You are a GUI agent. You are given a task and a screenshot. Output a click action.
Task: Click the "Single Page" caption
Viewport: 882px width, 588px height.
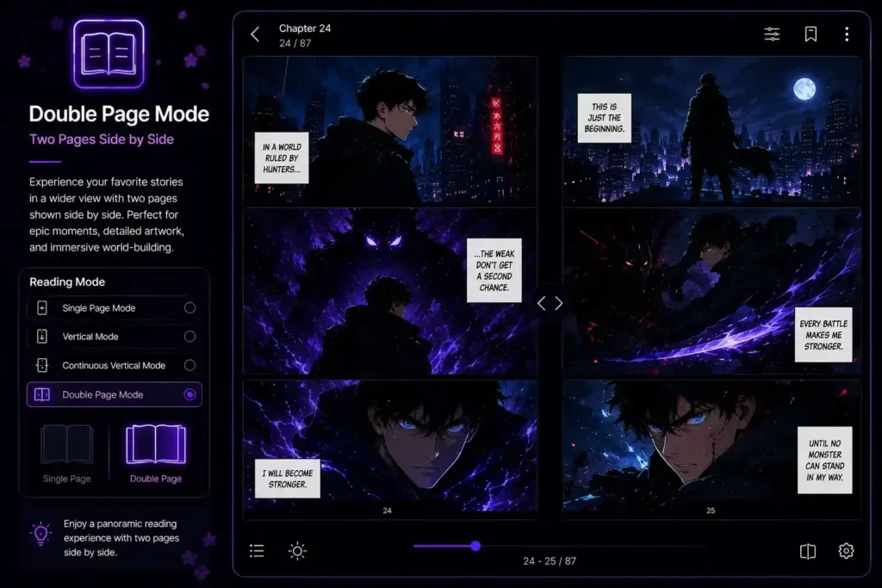click(67, 479)
